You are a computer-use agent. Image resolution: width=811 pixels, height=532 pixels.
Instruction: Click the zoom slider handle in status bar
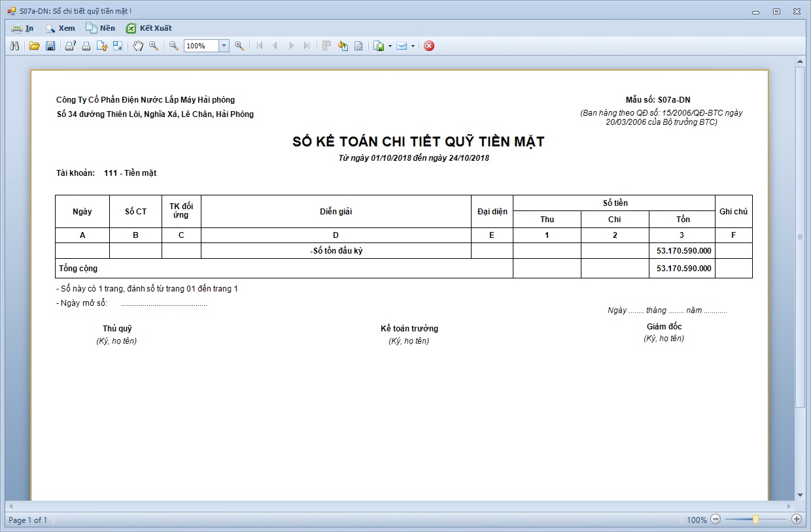click(755, 520)
